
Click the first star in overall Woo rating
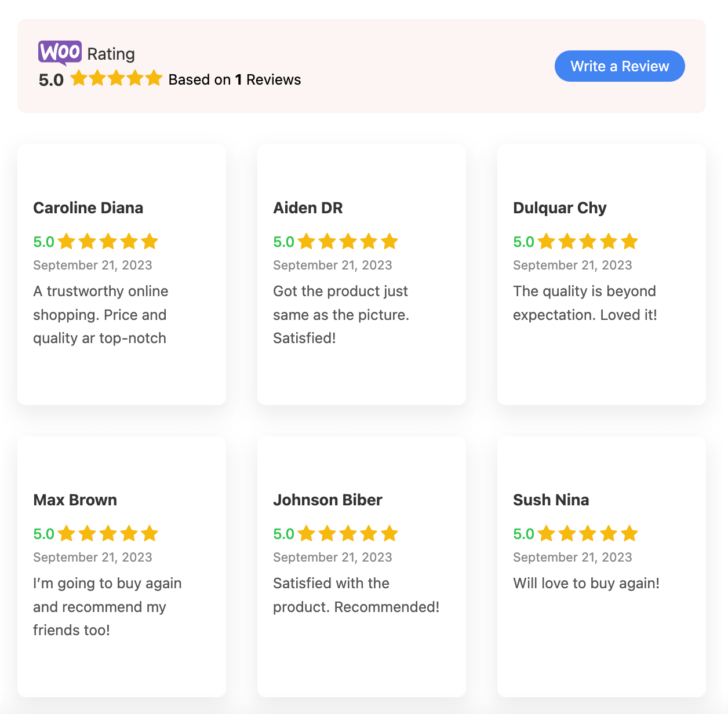79,78
